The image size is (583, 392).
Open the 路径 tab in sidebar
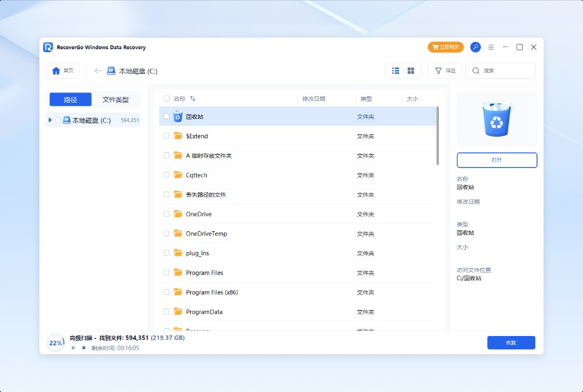(x=70, y=99)
